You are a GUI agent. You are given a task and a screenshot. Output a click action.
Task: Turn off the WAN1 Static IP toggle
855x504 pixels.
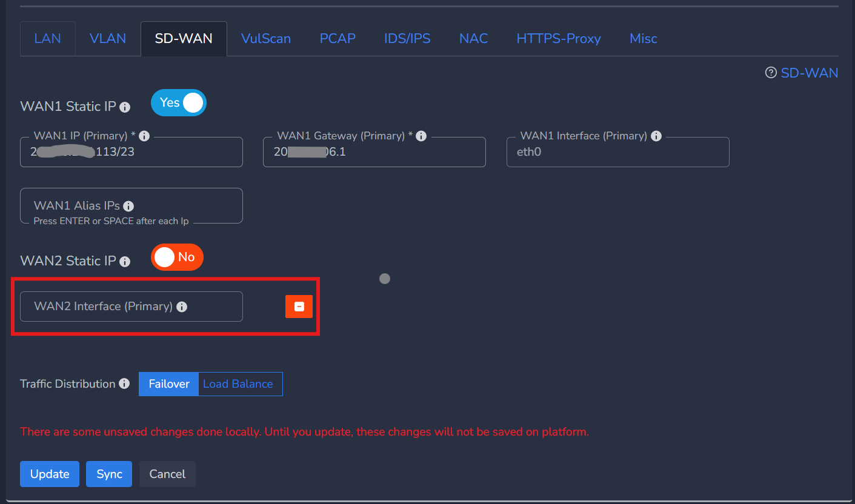point(179,103)
